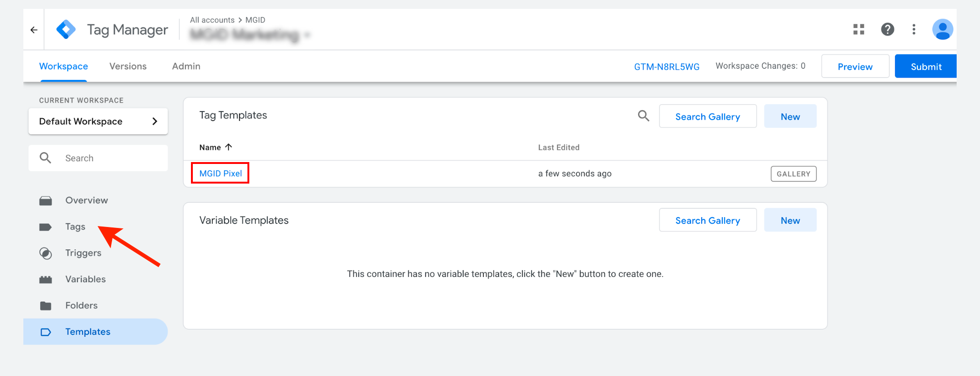Image resolution: width=980 pixels, height=376 pixels.
Task: Click the Folders icon in sidebar
Action: 46,305
